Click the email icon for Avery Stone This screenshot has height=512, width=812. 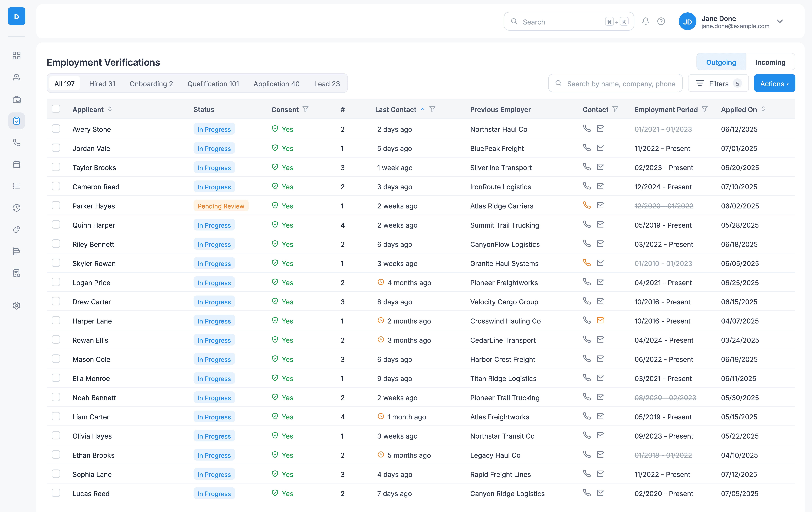(x=600, y=129)
